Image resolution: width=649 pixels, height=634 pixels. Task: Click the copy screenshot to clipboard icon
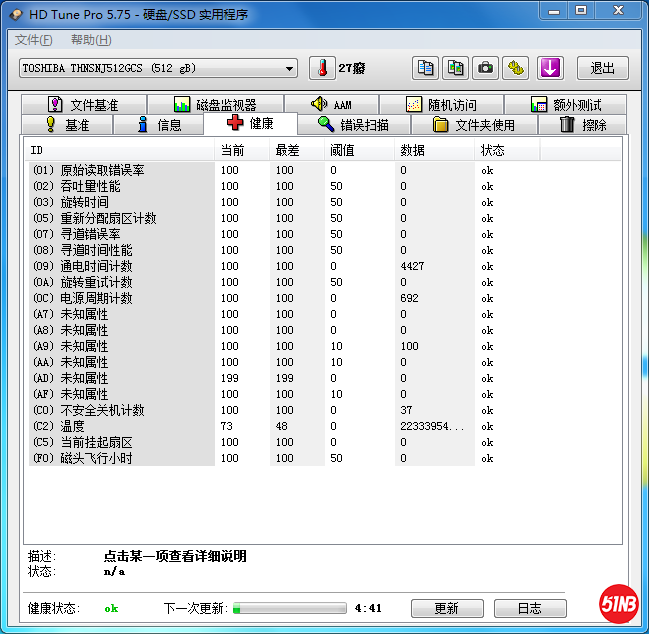(456, 68)
